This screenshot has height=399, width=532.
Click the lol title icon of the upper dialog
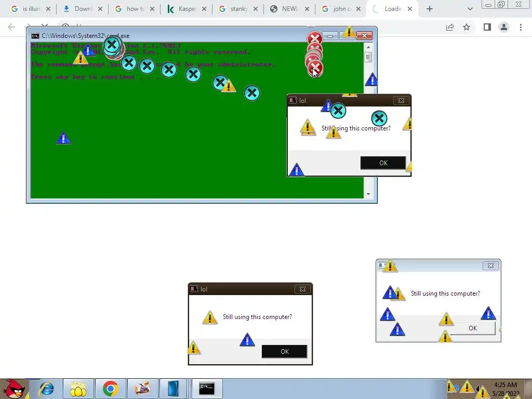coord(293,100)
